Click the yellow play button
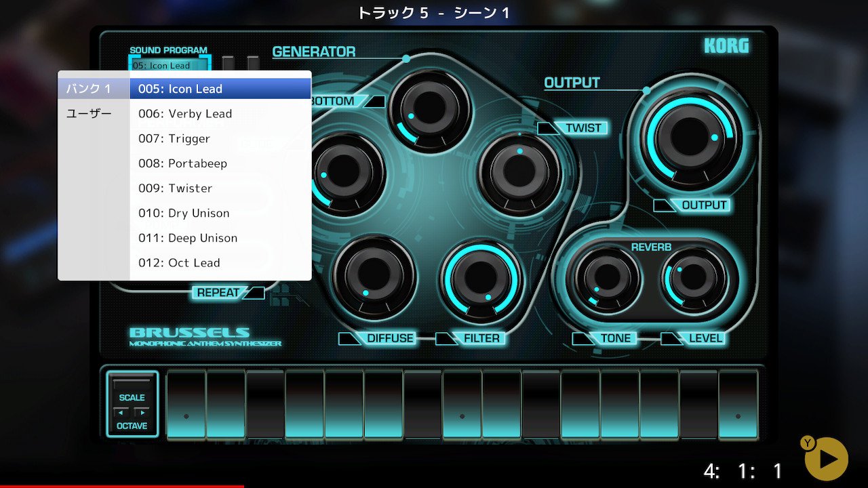The image size is (868, 488). point(826,459)
